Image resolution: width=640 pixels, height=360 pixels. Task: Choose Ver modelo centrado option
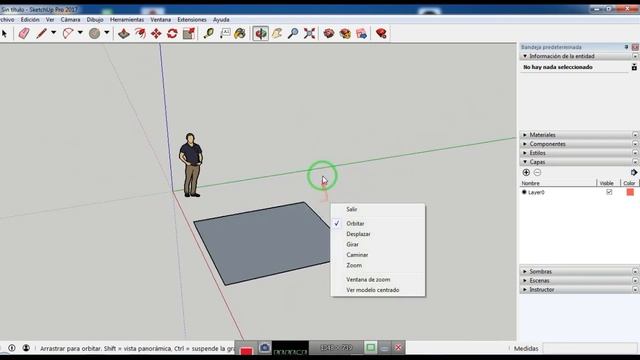(373, 290)
